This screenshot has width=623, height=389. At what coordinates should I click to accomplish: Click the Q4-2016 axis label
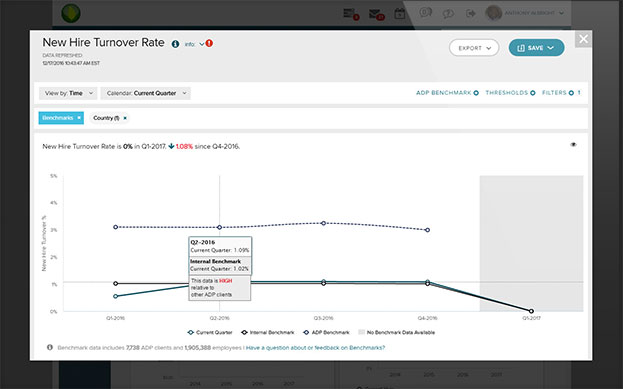(x=427, y=318)
